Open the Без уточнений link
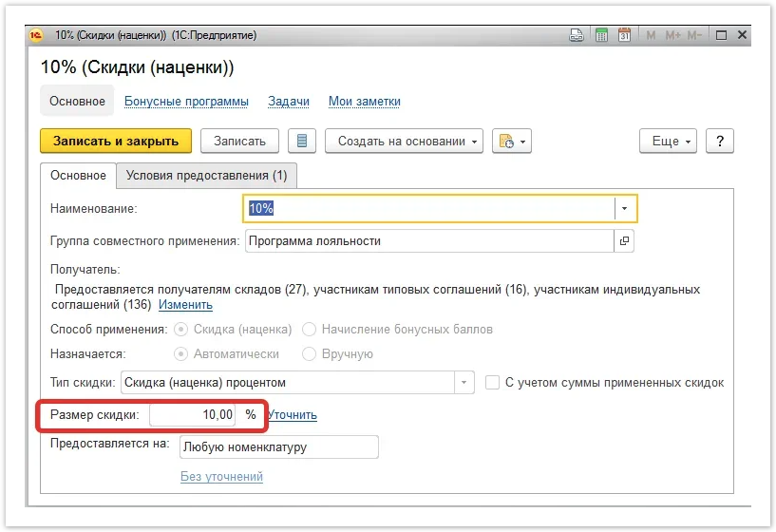776x532 pixels. [x=221, y=476]
